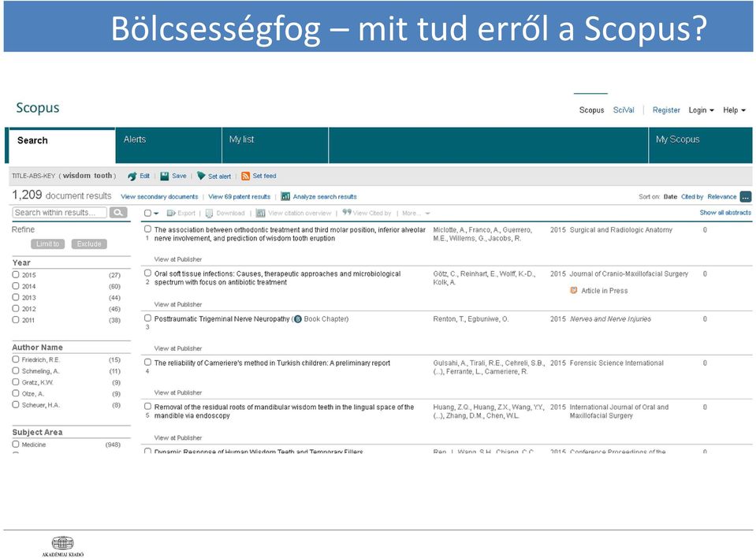Image resolution: width=756 pixels, height=558 pixels.
Task: Select the residual roots endoscopy result checkbox
Action: point(148,406)
